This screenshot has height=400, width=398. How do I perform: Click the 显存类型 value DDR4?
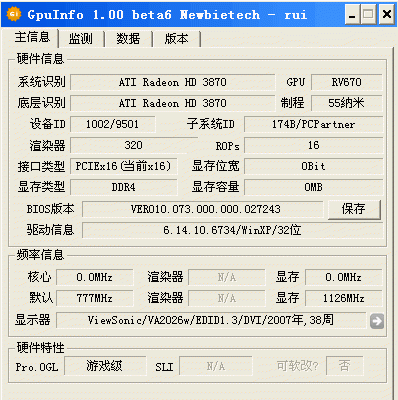pos(123,187)
